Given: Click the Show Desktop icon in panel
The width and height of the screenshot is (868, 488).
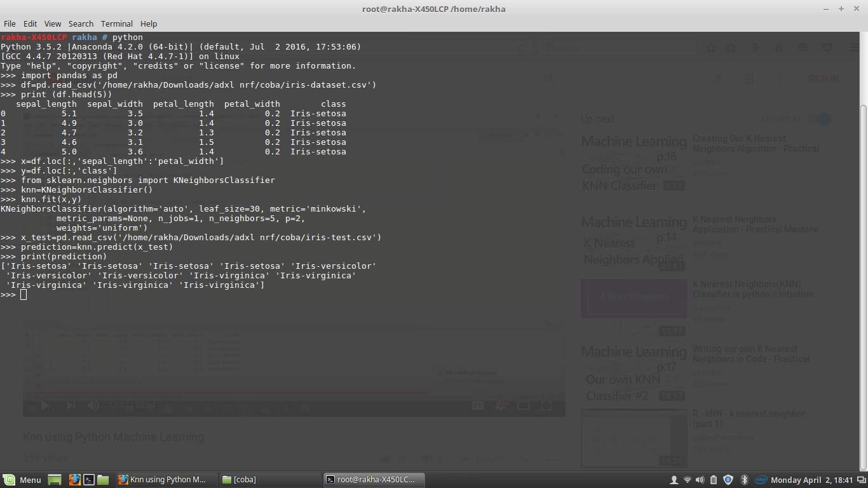Looking at the screenshot, I should (x=55, y=480).
